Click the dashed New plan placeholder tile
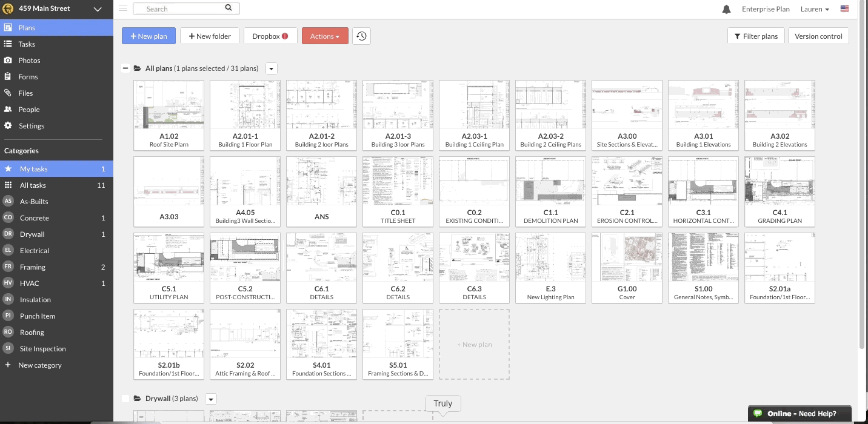 pyautogui.click(x=475, y=344)
